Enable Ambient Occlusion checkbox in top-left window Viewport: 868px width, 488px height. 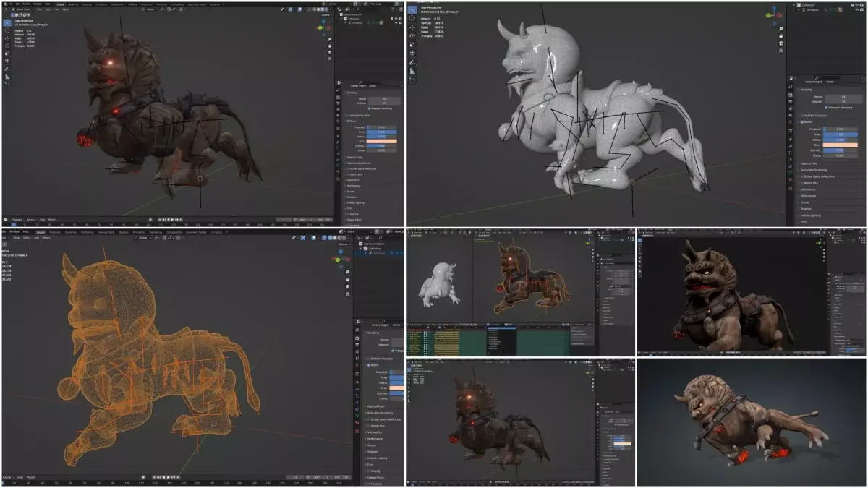pyautogui.click(x=347, y=115)
